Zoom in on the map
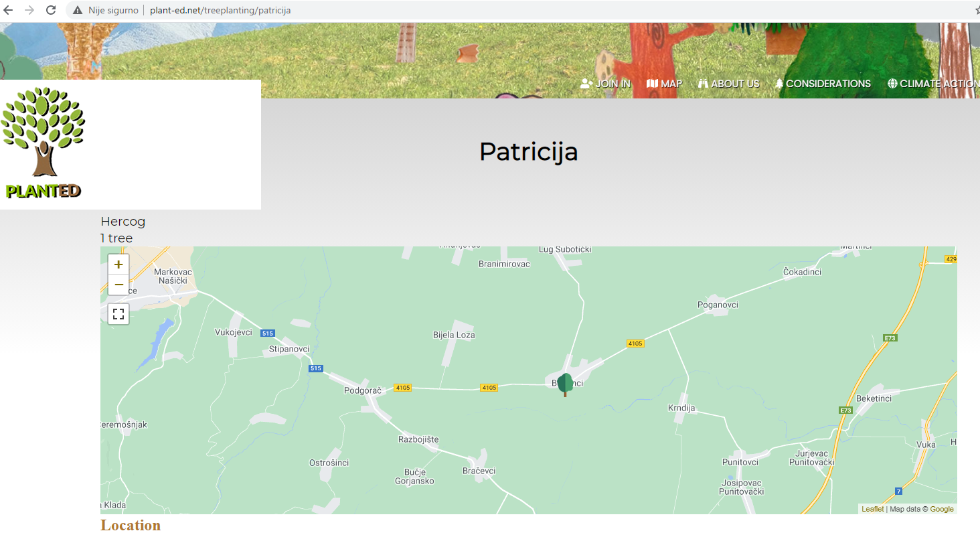 point(118,264)
